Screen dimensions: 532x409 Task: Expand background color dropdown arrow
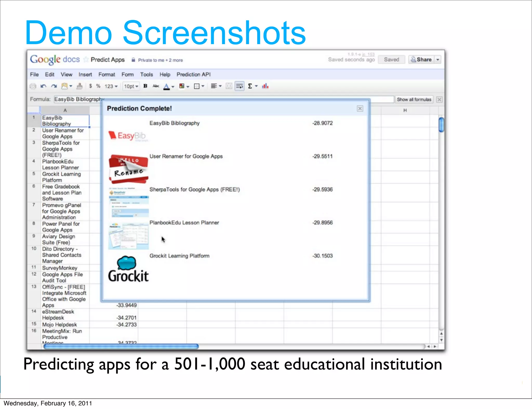(x=188, y=87)
